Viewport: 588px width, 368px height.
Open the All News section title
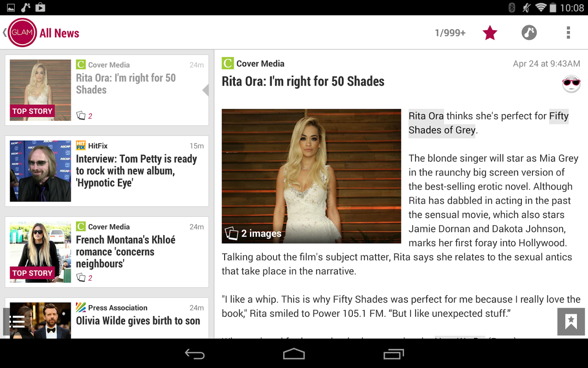click(x=59, y=33)
